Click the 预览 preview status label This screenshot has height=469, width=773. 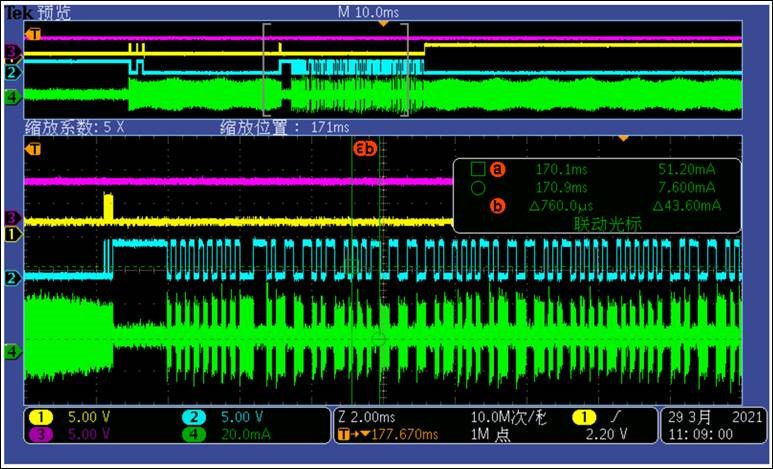point(54,13)
